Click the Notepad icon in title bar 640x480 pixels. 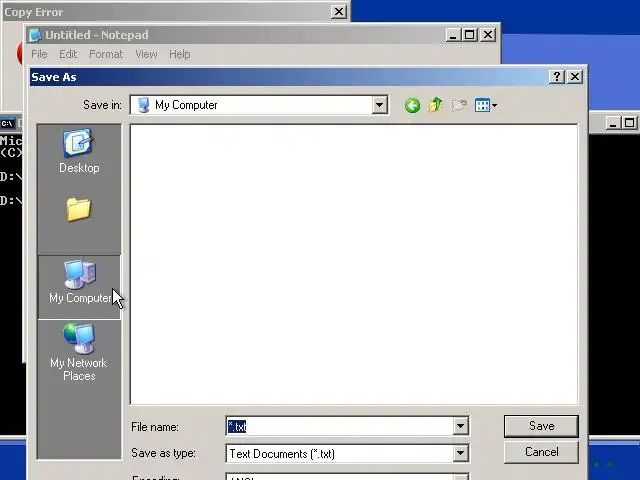tap(36, 35)
